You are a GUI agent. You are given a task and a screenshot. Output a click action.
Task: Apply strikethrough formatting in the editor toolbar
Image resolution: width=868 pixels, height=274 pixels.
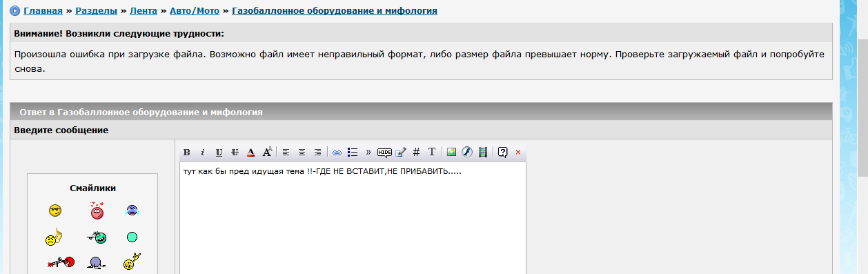(x=235, y=152)
